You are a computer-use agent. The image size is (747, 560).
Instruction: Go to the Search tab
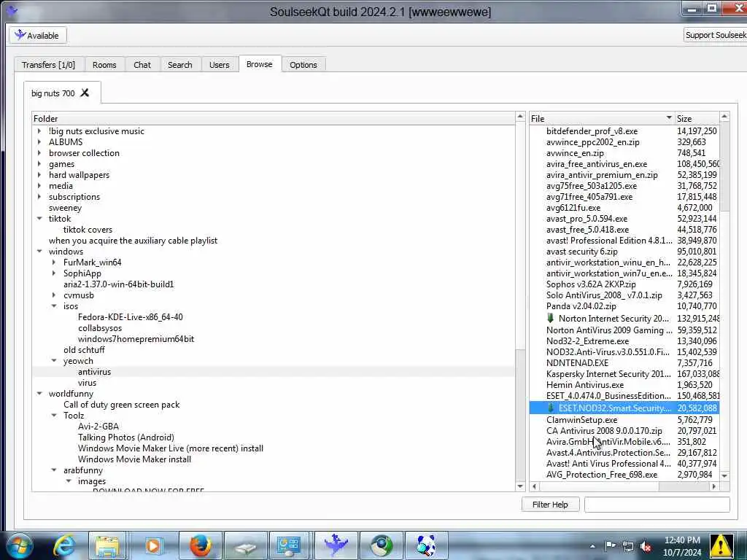(179, 65)
